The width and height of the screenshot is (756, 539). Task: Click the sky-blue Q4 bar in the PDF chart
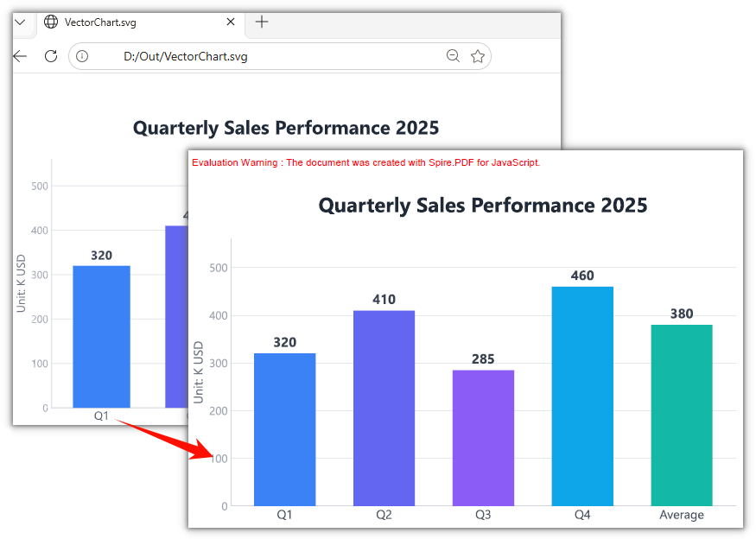[582, 396]
